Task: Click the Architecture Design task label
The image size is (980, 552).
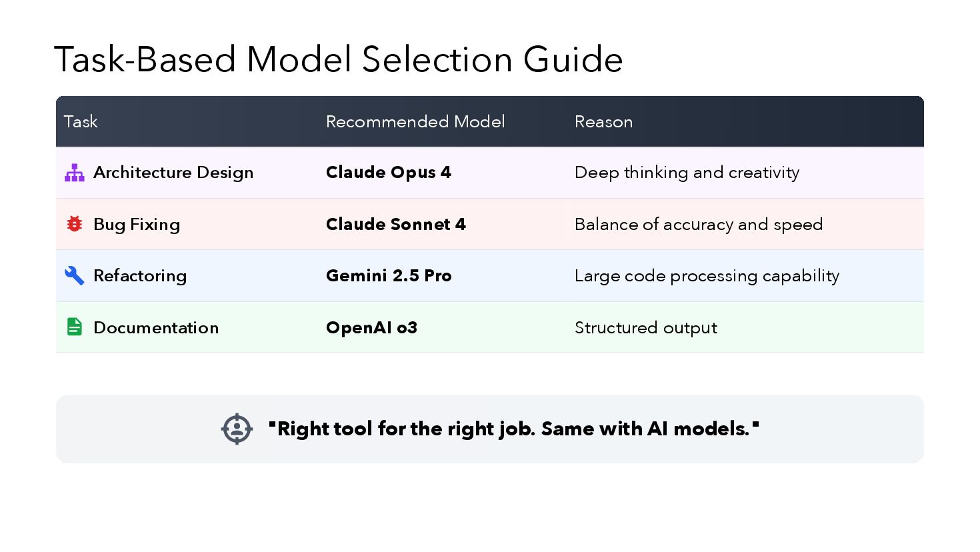Action: (173, 173)
